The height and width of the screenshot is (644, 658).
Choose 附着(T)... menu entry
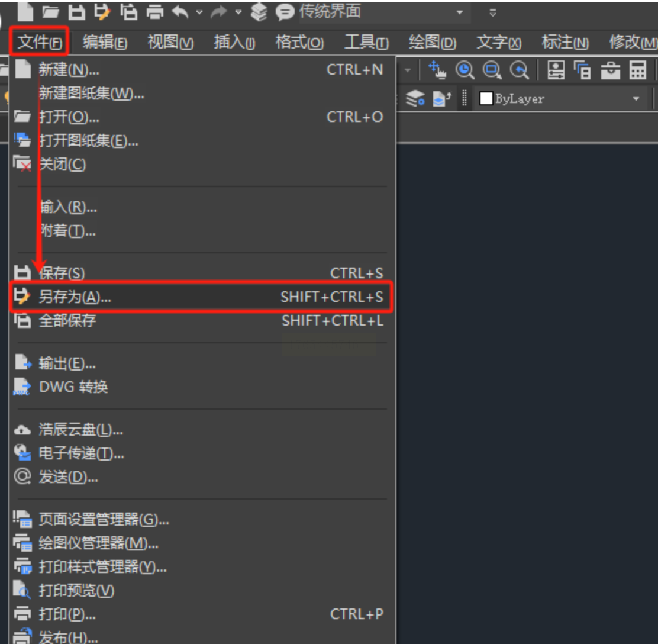point(202,230)
